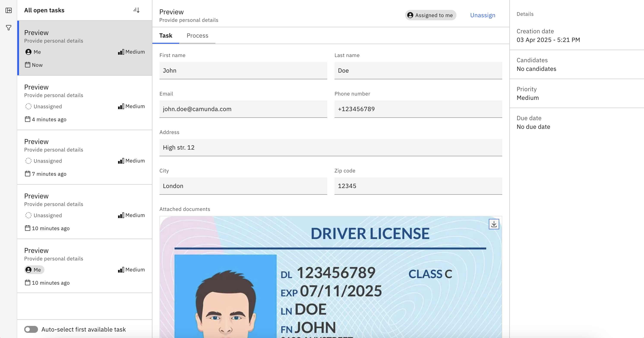Click the Zip code field
Screen dimensions: 644x338
click(418, 186)
